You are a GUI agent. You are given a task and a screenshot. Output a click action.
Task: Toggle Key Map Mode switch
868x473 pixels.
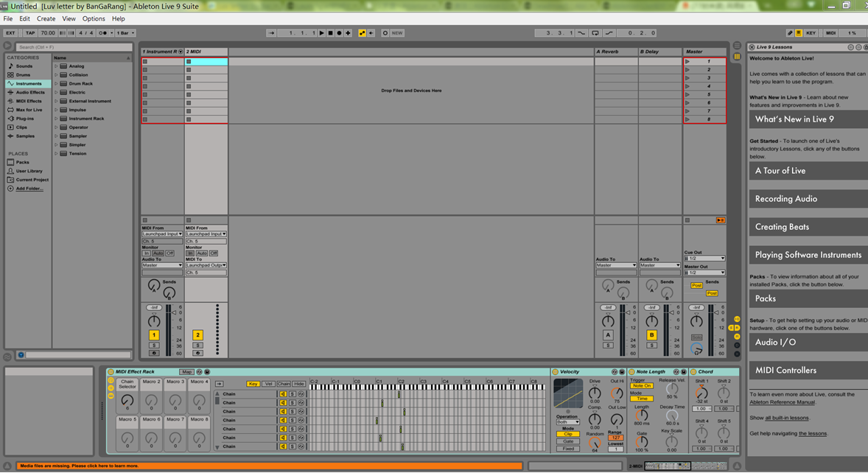[x=811, y=33]
